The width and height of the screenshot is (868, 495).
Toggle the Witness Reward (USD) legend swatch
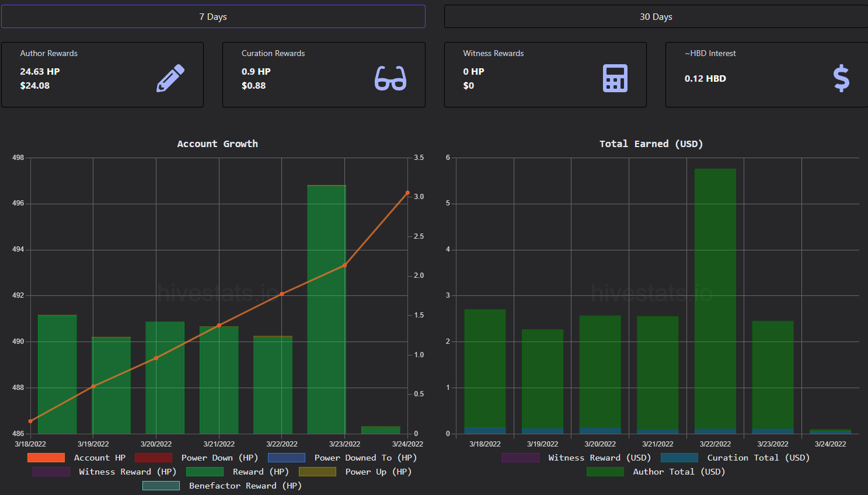pyautogui.click(x=521, y=458)
